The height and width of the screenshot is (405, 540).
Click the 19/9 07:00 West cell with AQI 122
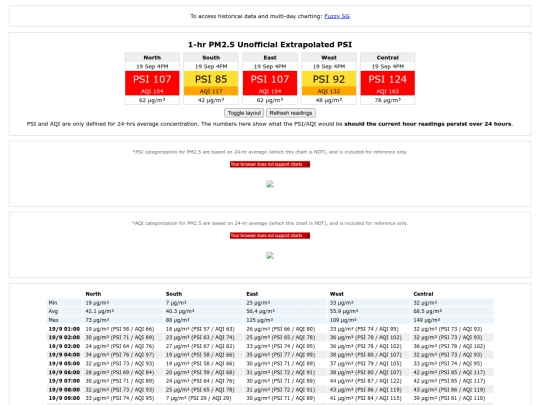click(366, 381)
